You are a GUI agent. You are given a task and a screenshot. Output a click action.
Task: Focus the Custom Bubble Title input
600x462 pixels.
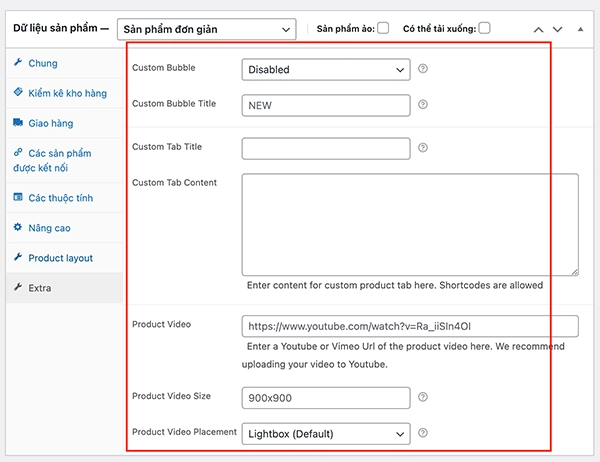click(326, 105)
